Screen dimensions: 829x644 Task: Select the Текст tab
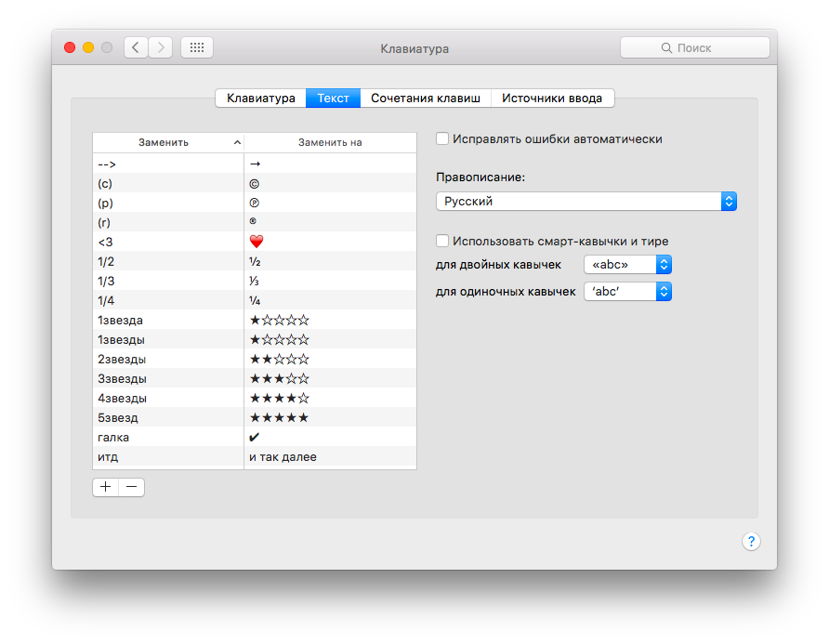(x=333, y=99)
